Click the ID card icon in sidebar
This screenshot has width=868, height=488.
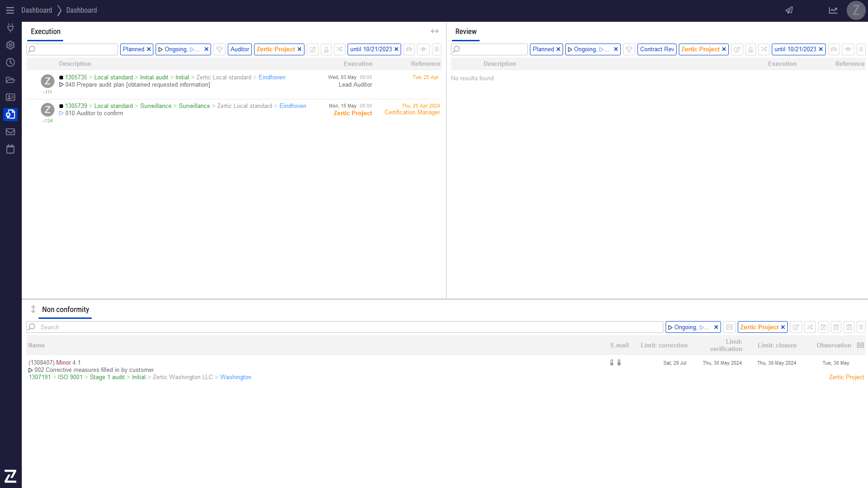point(10,97)
